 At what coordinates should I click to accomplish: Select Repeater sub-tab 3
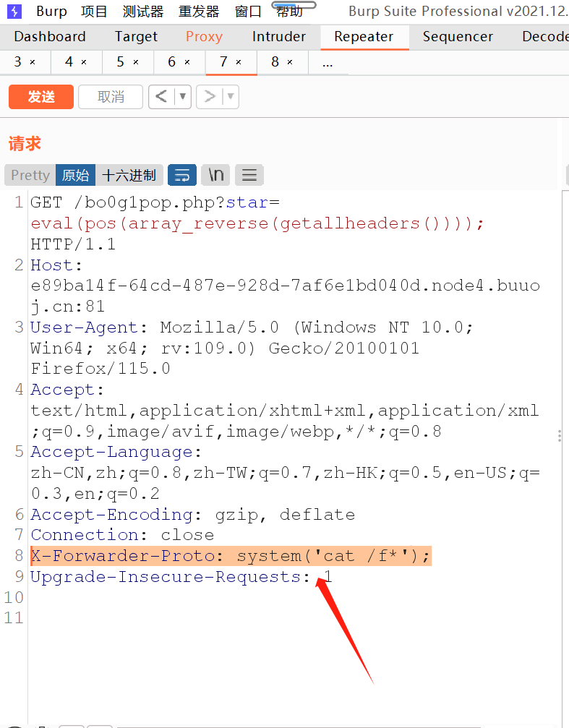tap(18, 61)
